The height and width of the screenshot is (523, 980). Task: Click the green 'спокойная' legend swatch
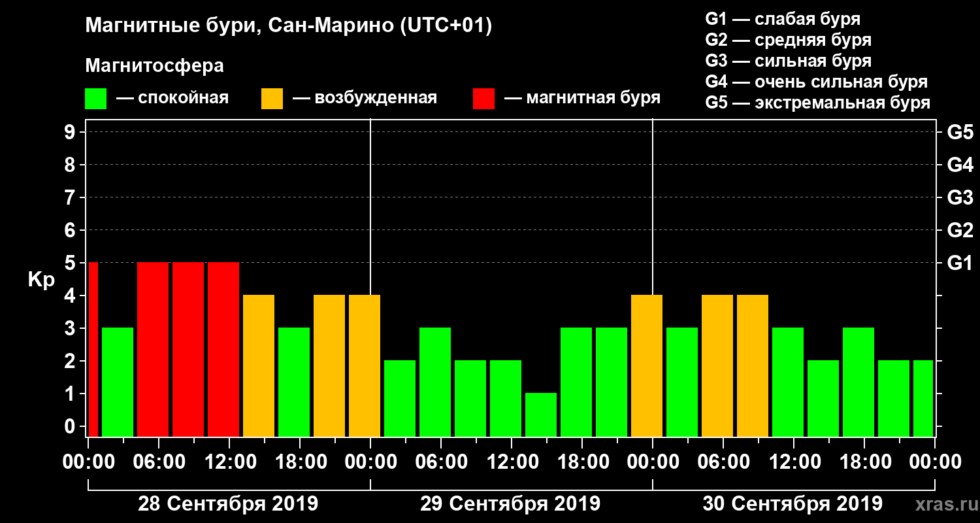click(96, 99)
